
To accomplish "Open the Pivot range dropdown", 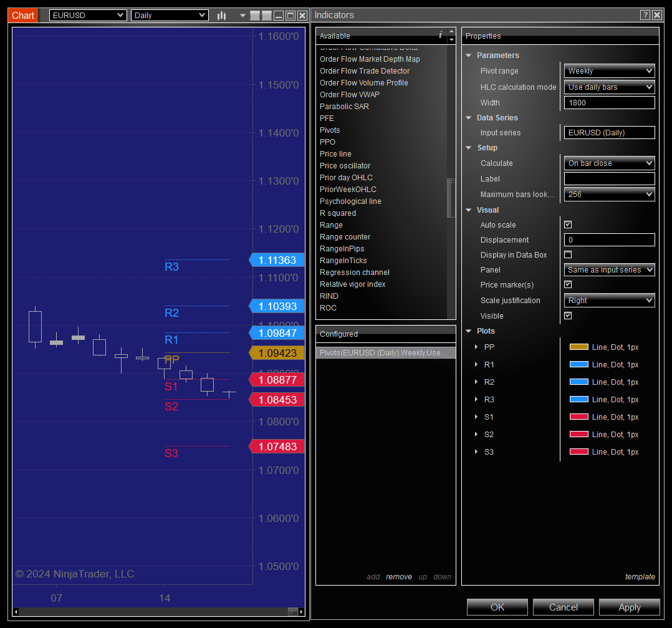I will coord(610,70).
